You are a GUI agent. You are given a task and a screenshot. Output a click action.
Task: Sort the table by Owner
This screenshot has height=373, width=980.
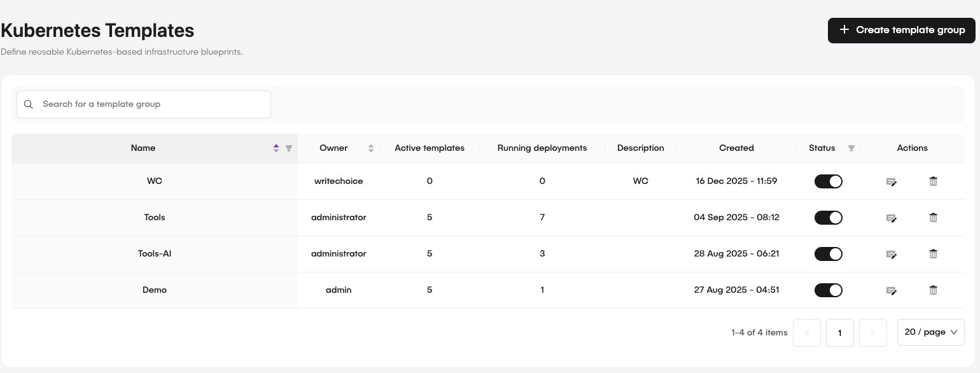371,148
